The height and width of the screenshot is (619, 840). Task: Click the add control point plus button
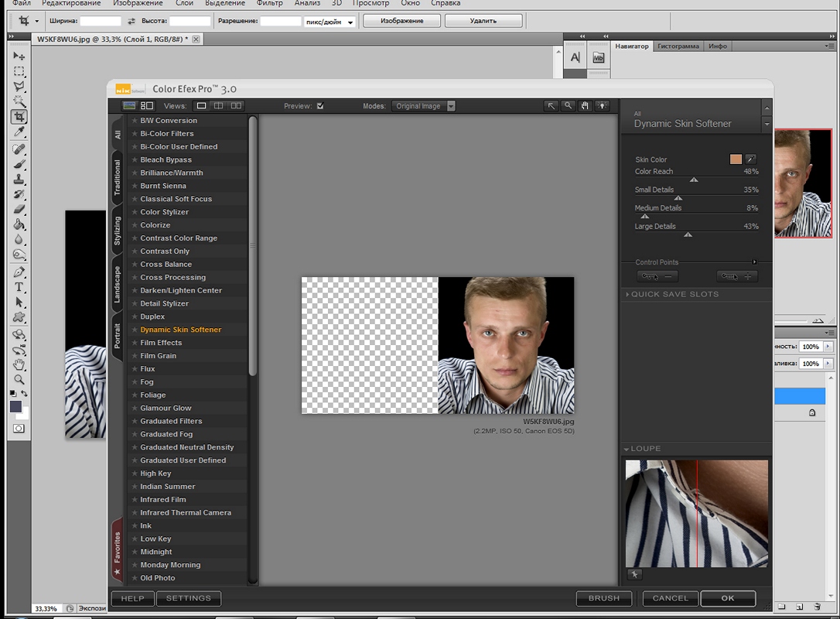pos(736,276)
